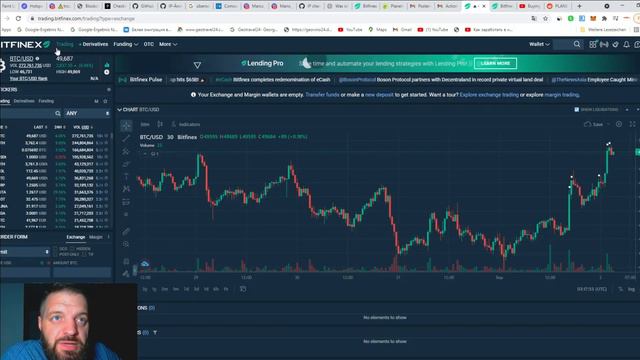Open the chart Indicators button

pos(186,124)
